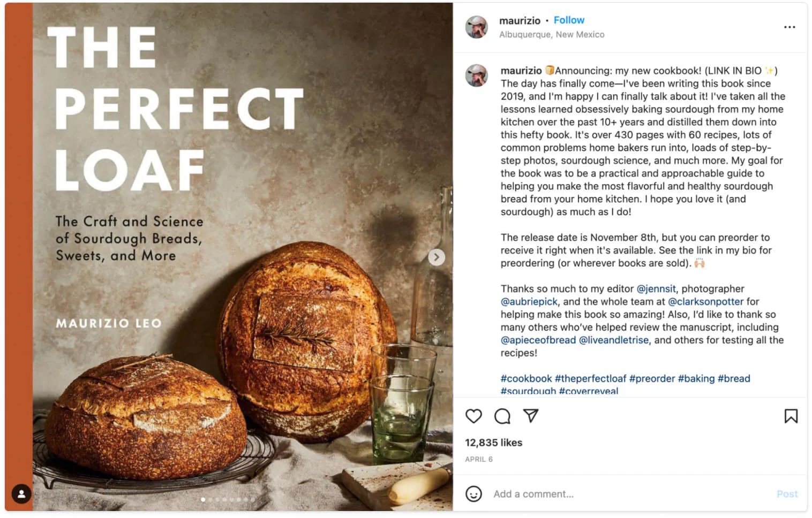Click the person icon in the bottom-left corner
The height and width of the screenshot is (518, 812).
[21, 494]
